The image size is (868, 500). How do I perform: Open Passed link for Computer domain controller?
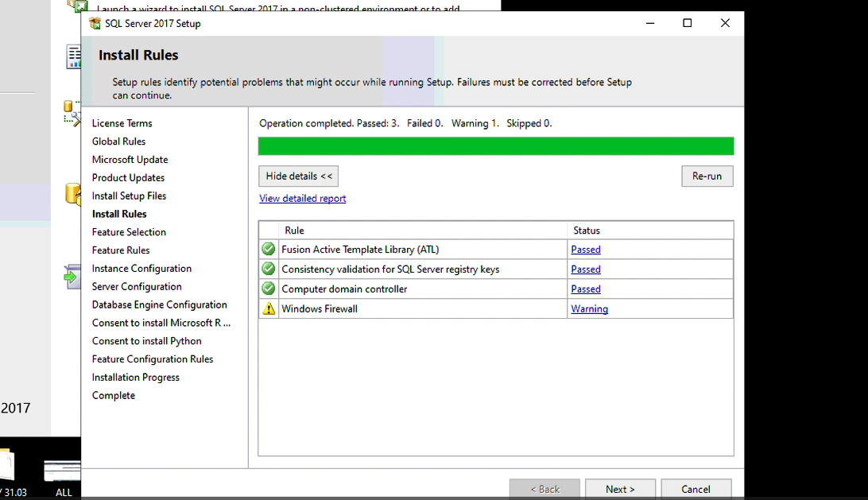click(586, 289)
